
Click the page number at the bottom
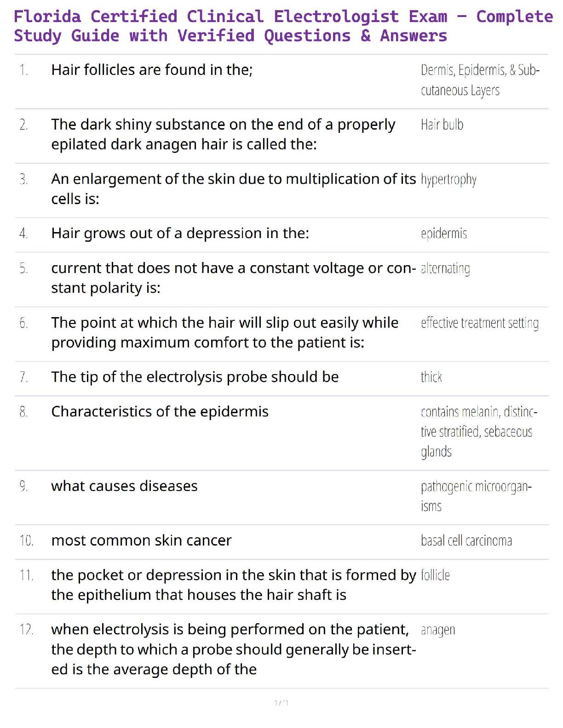(281, 703)
